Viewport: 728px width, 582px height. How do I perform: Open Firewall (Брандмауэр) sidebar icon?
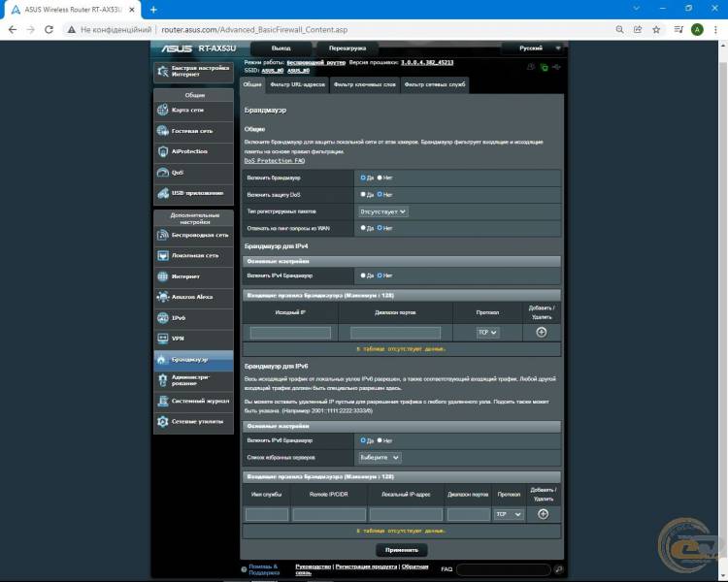161,359
